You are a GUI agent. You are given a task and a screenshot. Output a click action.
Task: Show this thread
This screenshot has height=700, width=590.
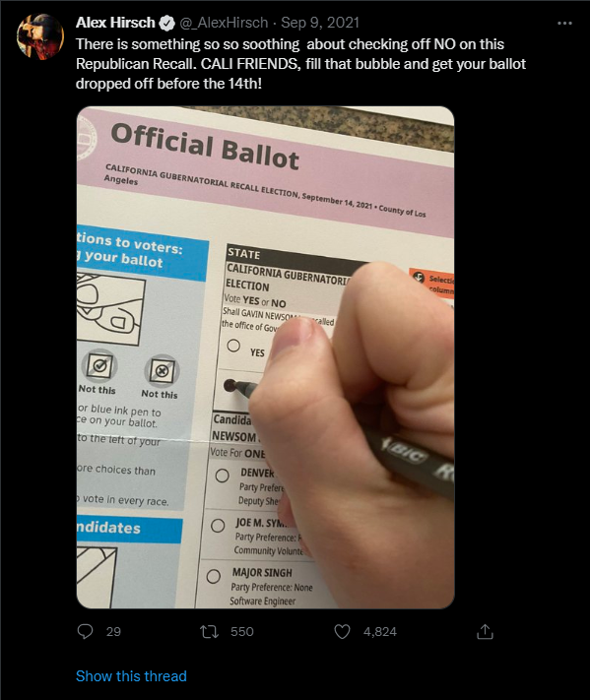(131, 676)
